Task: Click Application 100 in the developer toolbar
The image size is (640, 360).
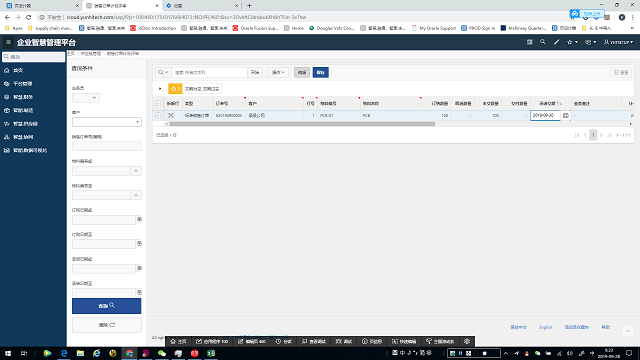Action: click(212, 341)
